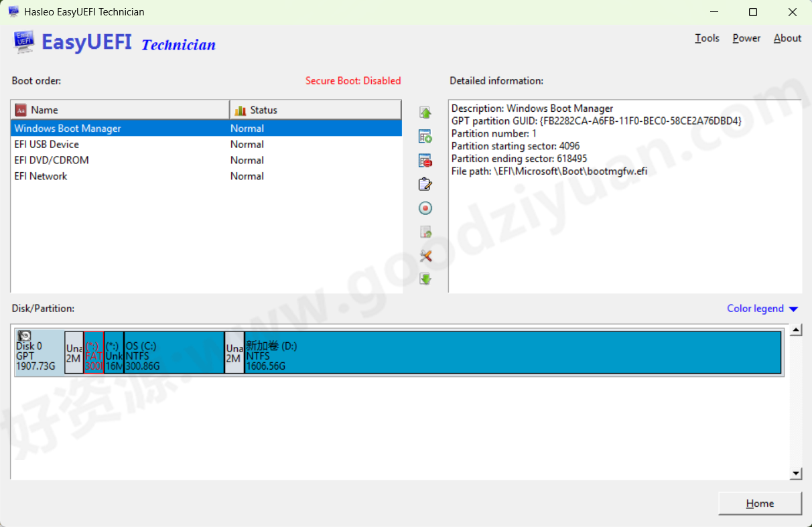Open the Tools menu
This screenshot has height=527, width=812.
coord(707,38)
